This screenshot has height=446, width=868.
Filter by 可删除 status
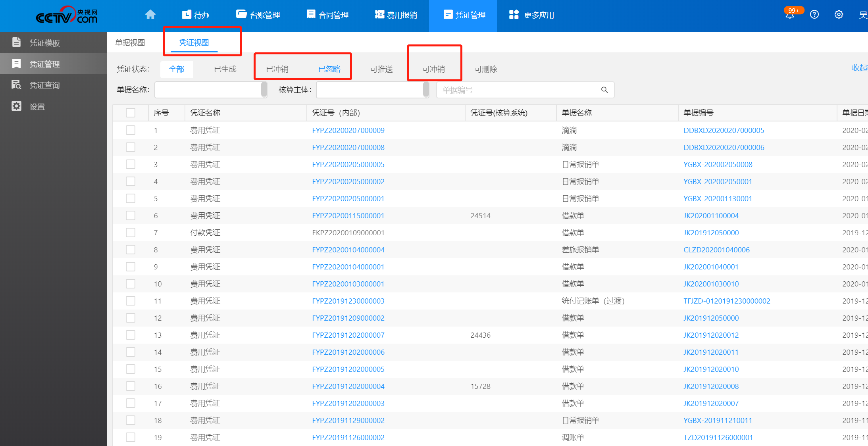(486, 69)
